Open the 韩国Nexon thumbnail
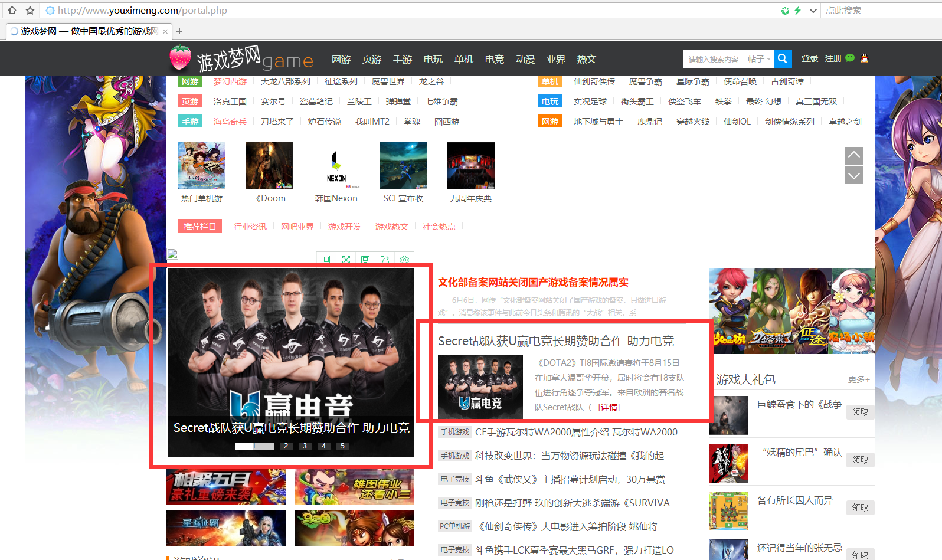Screen dimensions: 942x560 tap(336, 166)
